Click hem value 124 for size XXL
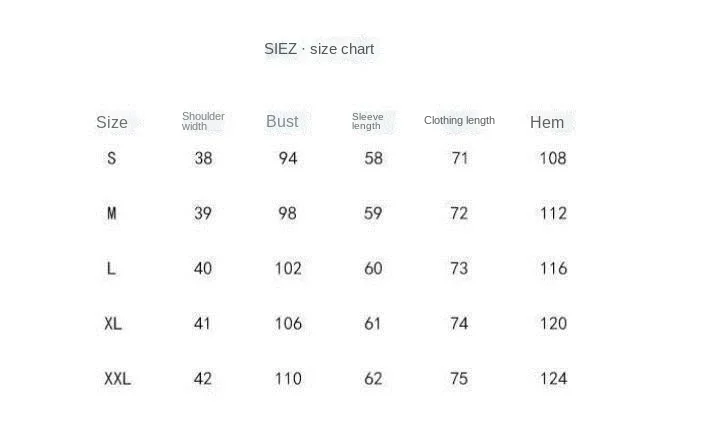Viewport: 712px width, 434px height. pyautogui.click(x=553, y=378)
